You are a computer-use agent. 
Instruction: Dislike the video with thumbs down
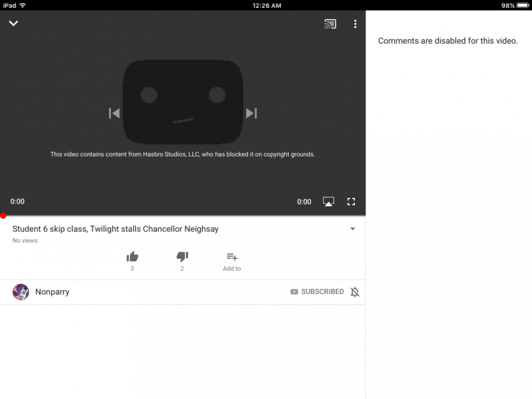[x=182, y=257]
